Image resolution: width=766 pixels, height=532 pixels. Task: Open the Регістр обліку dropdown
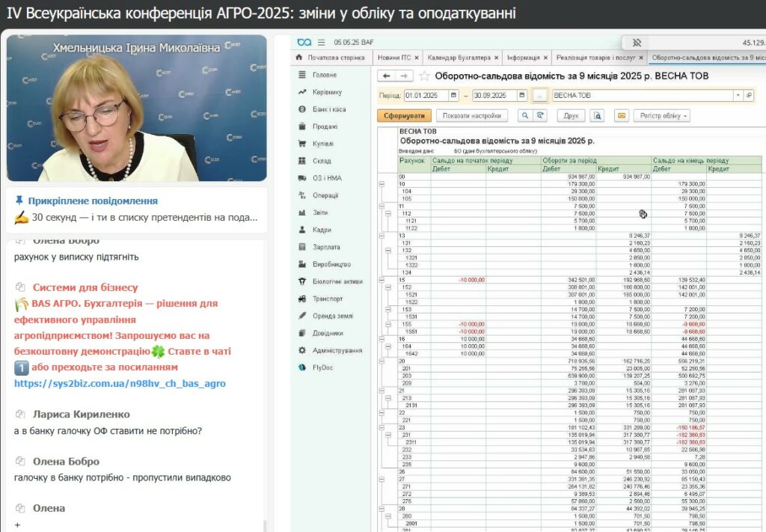pyautogui.click(x=661, y=116)
